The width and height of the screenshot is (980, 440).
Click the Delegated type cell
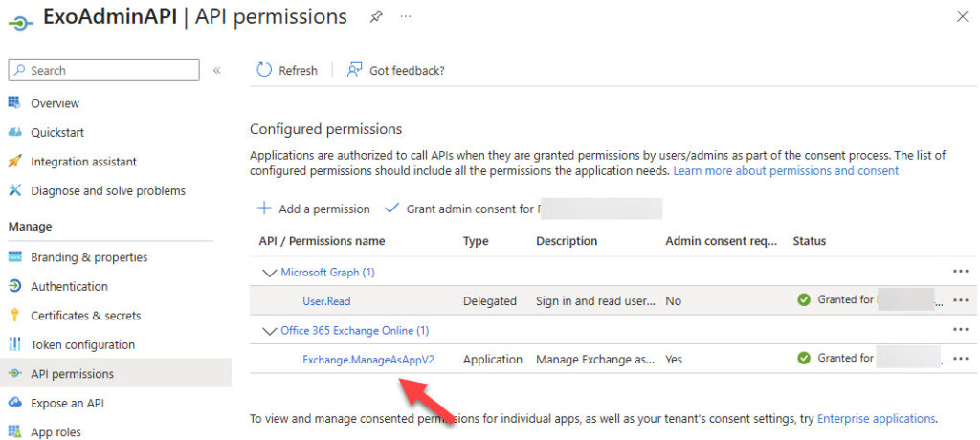(490, 301)
